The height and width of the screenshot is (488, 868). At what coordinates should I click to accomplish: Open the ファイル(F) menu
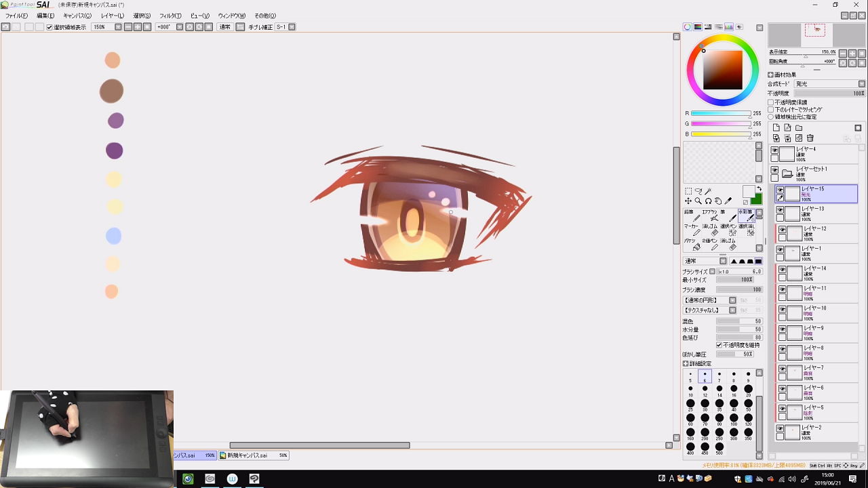point(16,16)
